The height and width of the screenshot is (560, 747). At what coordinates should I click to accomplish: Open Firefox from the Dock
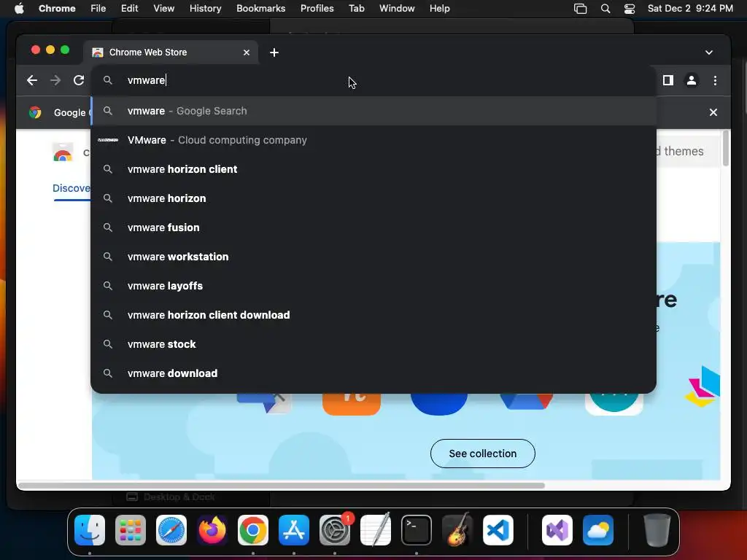click(212, 530)
